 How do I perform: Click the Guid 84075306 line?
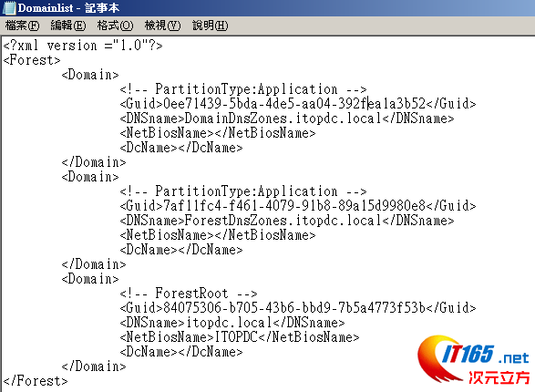[298, 308]
